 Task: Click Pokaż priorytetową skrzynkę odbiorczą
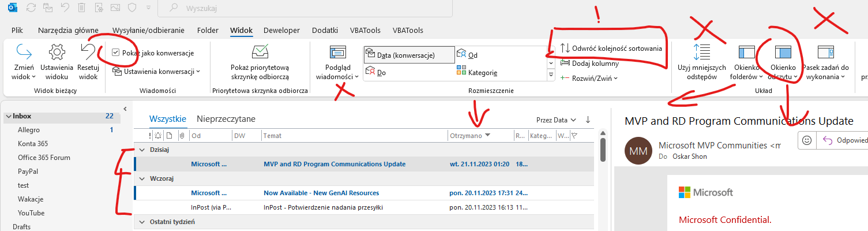pyautogui.click(x=259, y=62)
